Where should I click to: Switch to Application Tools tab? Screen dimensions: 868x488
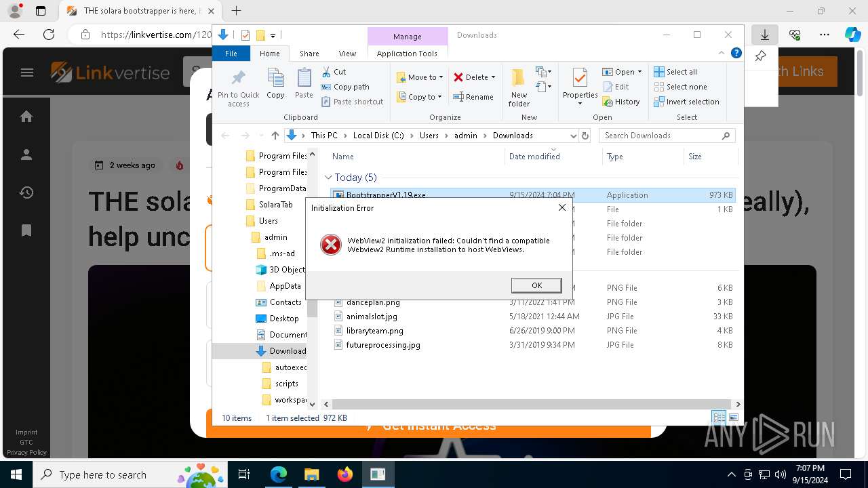pyautogui.click(x=407, y=54)
